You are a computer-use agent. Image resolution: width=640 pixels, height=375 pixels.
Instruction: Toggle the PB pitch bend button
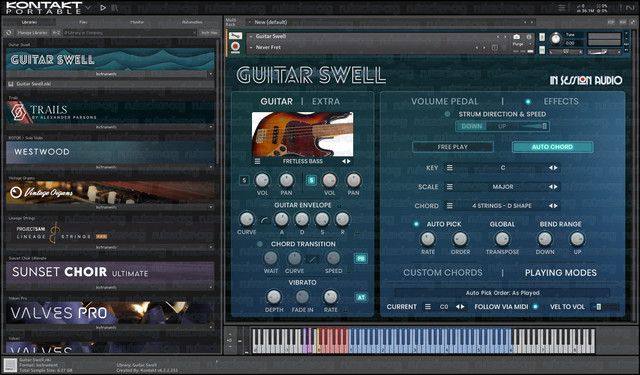tap(360, 258)
